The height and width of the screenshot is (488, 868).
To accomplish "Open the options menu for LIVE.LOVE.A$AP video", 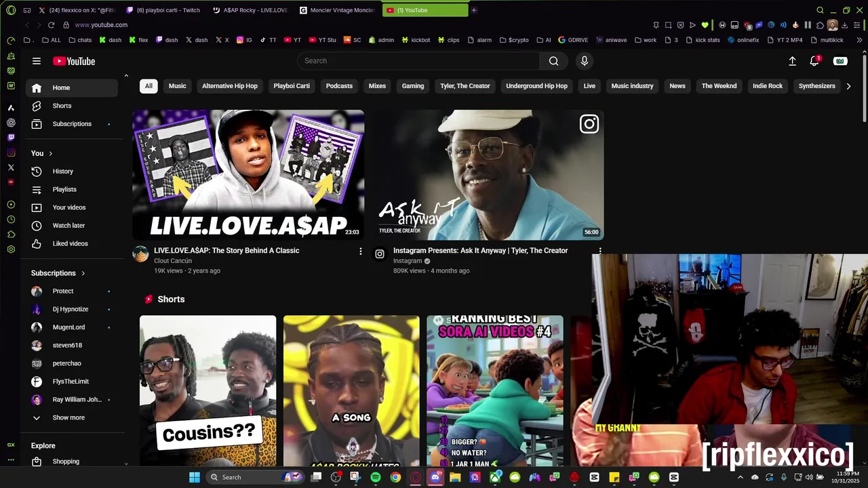I will 361,251.
